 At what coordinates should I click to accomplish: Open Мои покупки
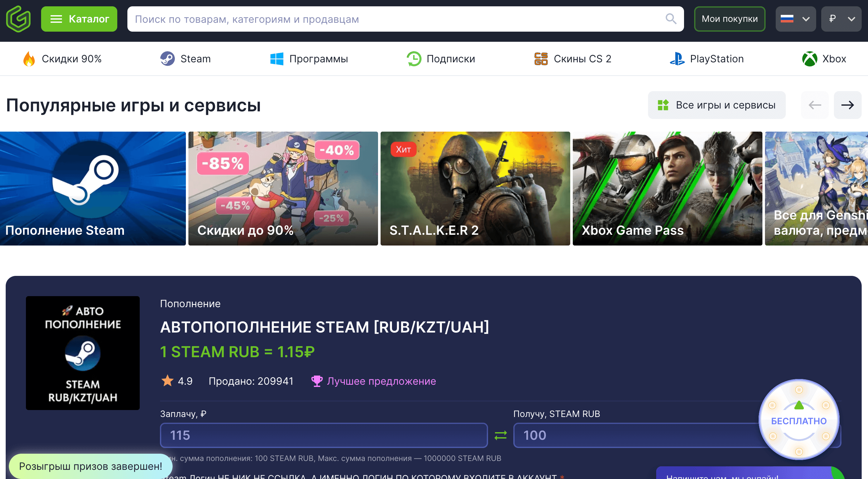click(730, 19)
